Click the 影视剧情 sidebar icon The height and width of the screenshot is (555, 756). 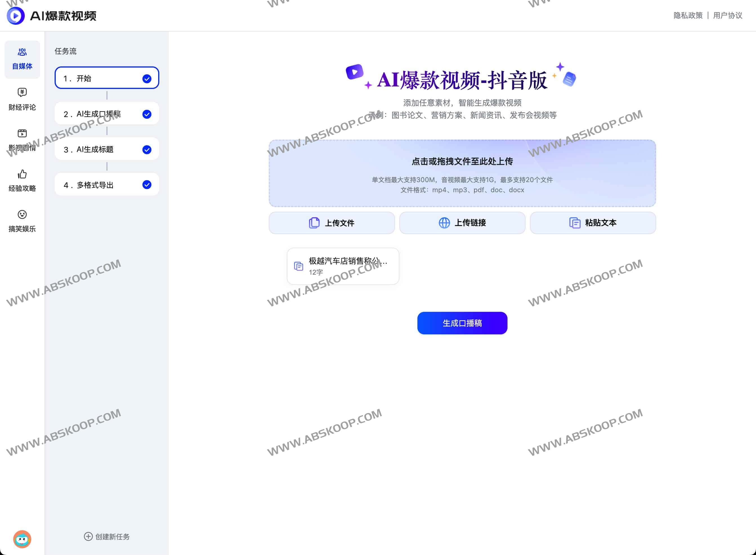(22, 133)
